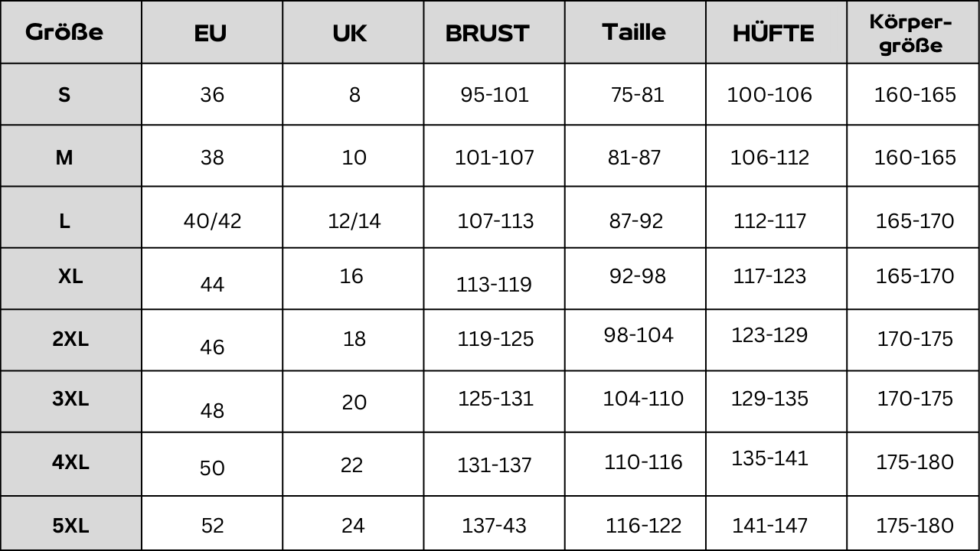The height and width of the screenshot is (551, 980).
Task: Click the Größe column header
Action: pyautogui.click(x=64, y=32)
